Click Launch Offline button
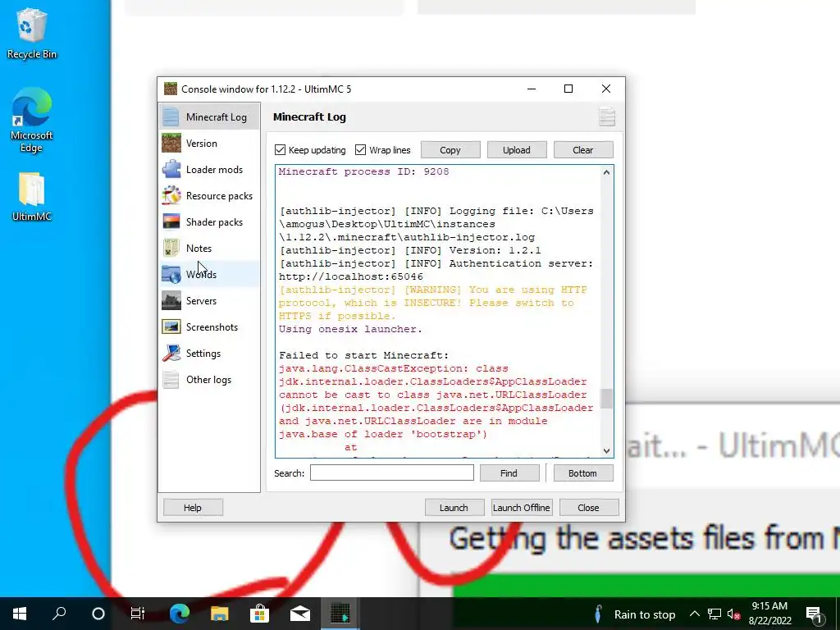Viewport: 840px width, 630px height. [521, 507]
